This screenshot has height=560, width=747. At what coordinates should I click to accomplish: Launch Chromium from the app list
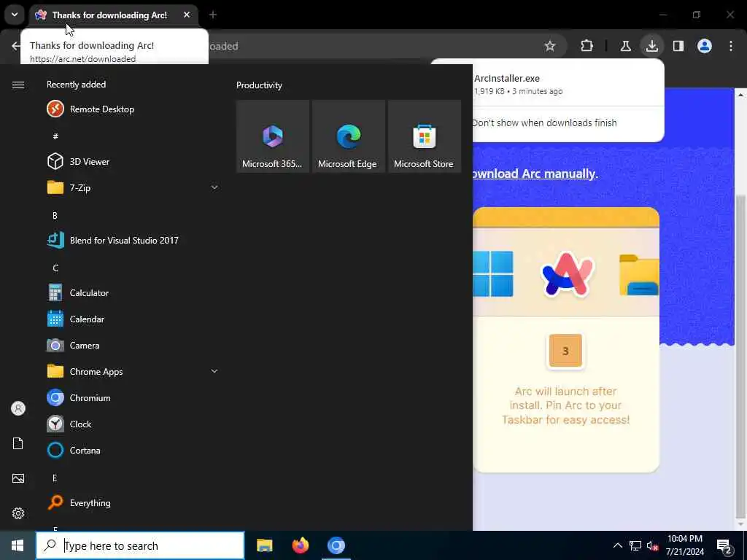point(133,397)
